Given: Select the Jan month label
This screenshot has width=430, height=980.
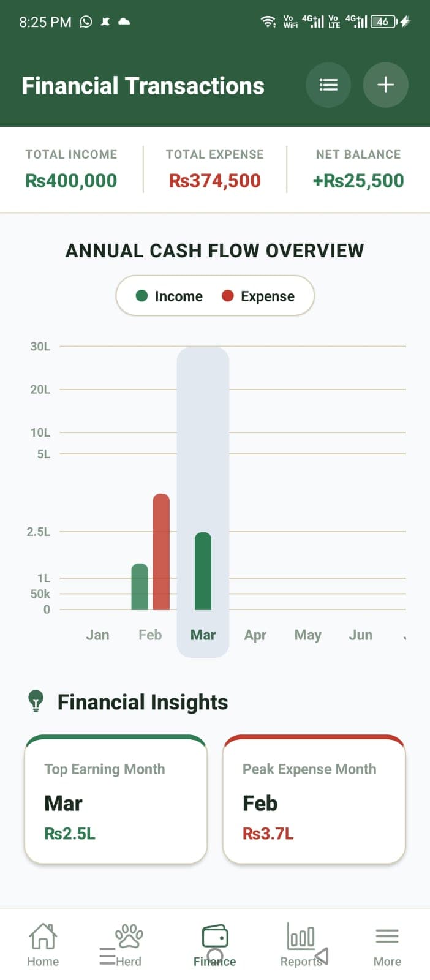Looking at the screenshot, I should [97, 635].
